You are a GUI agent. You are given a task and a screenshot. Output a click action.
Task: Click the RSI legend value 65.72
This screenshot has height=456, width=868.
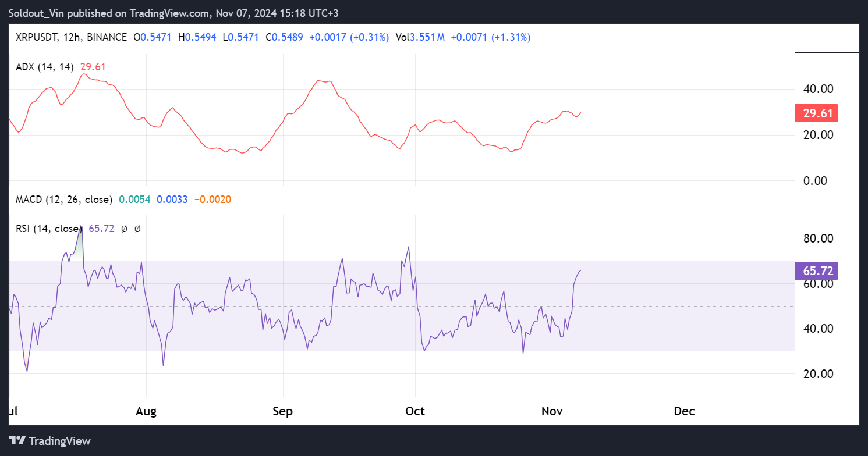point(101,229)
